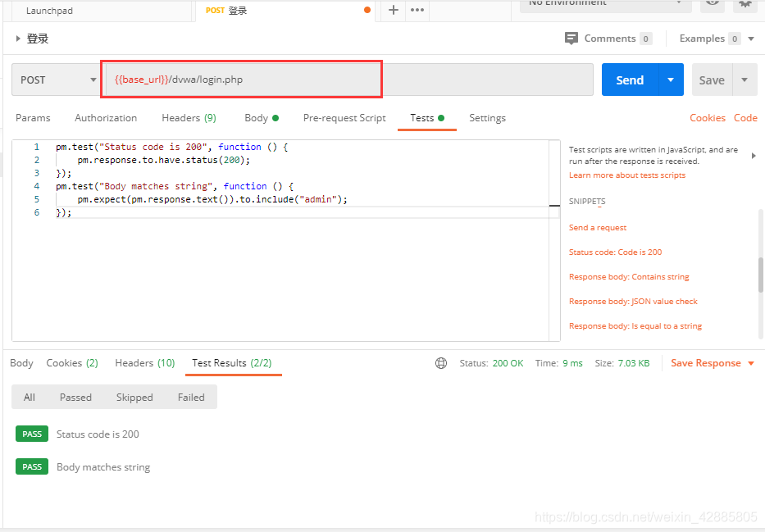This screenshot has width=765, height=532.
Task: Click the 9 ms response time value
Action: (573, 363)
